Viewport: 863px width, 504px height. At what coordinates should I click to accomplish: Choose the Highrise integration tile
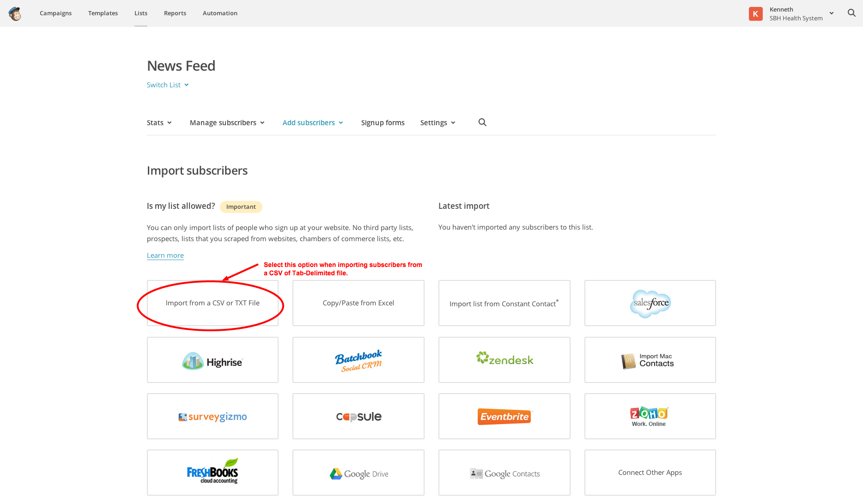213,360
